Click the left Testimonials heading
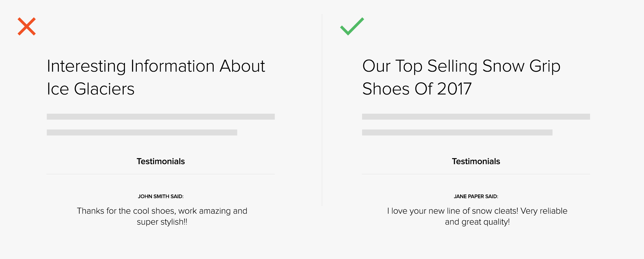 [x=161, y=161]
